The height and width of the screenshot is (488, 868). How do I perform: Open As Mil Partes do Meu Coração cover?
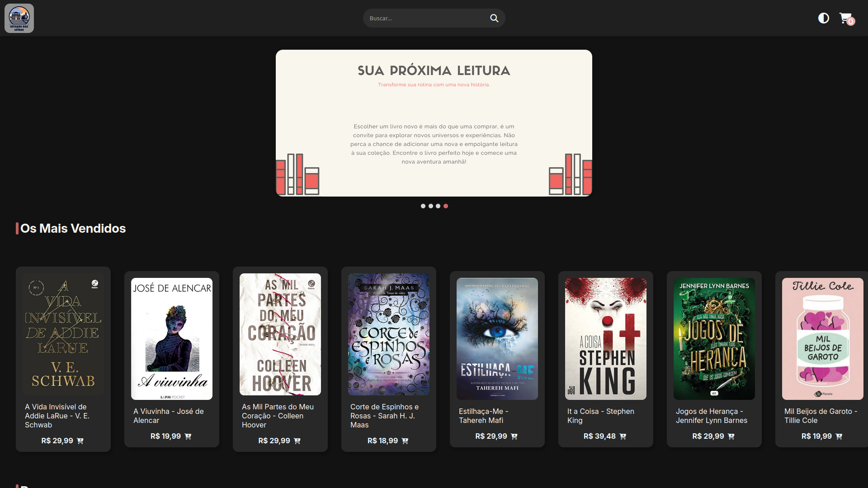(x=280, y=334)
